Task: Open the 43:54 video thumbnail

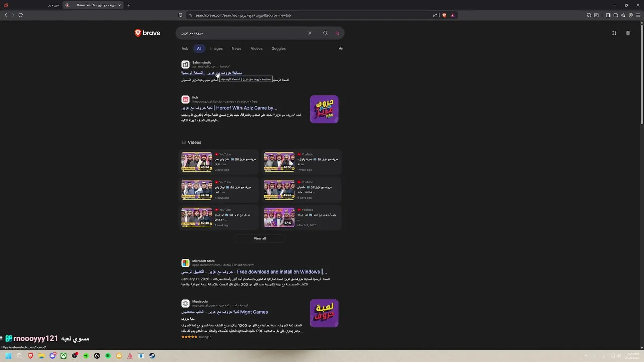Action: pyautogui.click(x=197, y=162)
